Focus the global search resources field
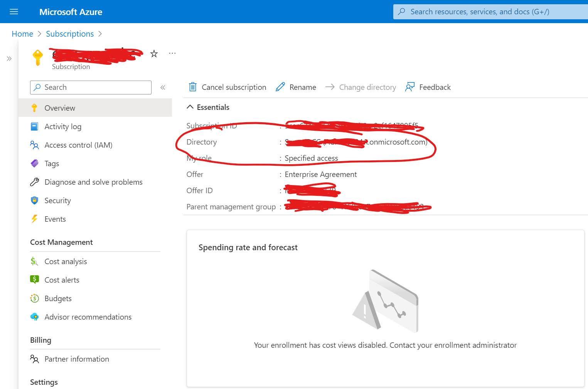The width and height of the screenshot is (588, 389). point(490,12)
